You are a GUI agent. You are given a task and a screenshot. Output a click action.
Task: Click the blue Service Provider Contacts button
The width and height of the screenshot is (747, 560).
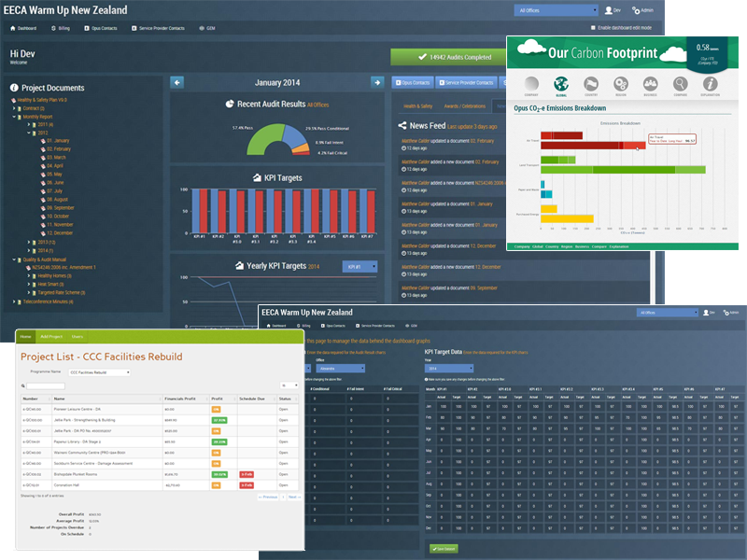click(x=466, y=82)
